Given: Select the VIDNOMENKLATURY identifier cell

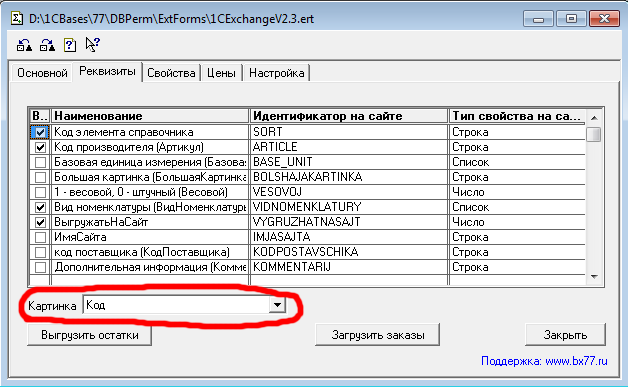Looking at the screenshot, I should pyautogui.click(x=349, y=207).
